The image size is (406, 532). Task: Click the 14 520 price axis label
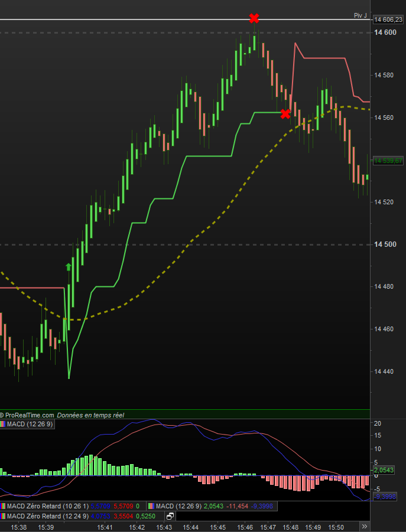point(384,202)
